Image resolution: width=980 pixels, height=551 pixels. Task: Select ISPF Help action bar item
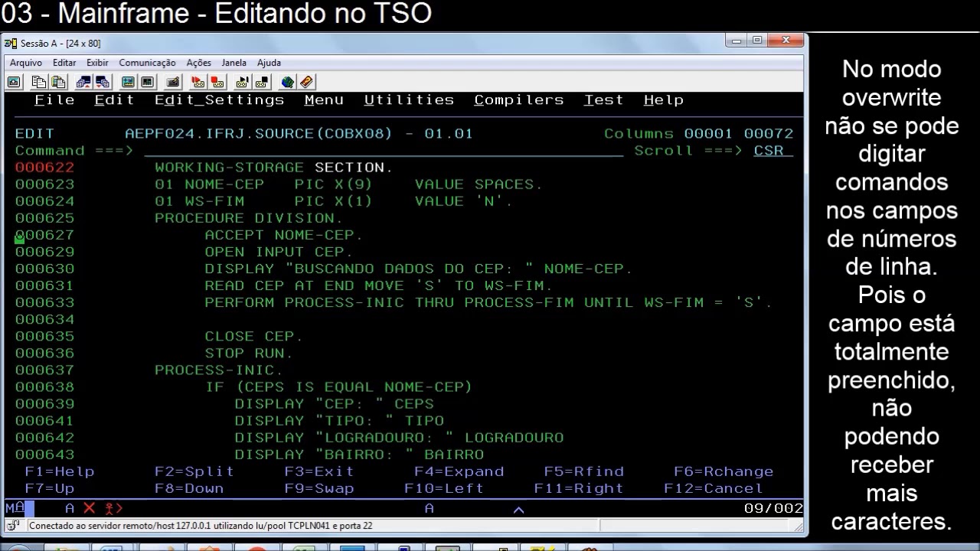click(664, 100)
